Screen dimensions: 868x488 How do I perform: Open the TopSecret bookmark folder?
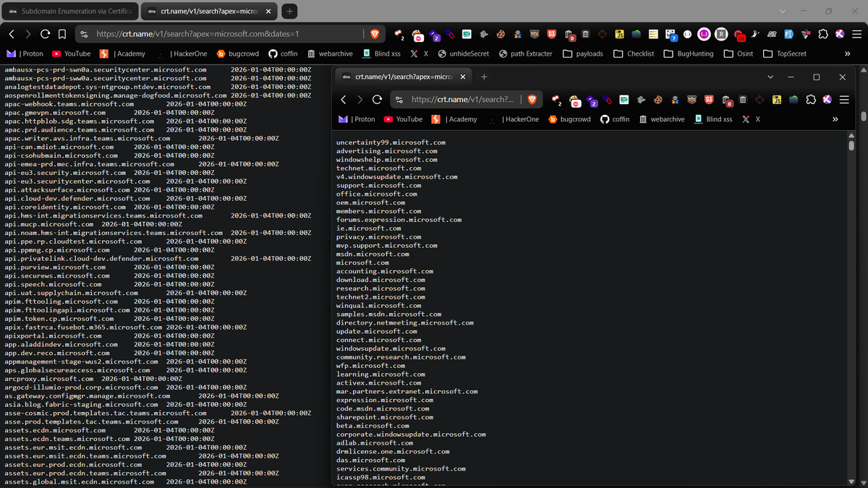pyautogui.click(x=785, y=53)
